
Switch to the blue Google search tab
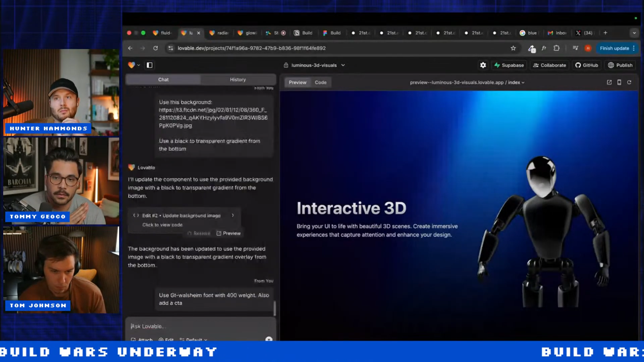pos(529,33)
